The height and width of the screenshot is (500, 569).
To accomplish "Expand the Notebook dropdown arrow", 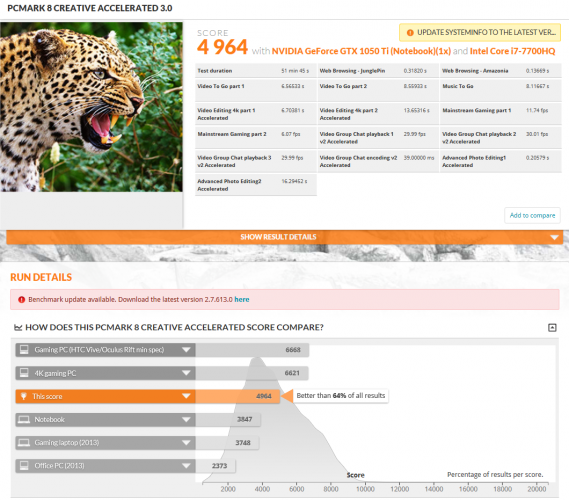I will coord(186,419).
